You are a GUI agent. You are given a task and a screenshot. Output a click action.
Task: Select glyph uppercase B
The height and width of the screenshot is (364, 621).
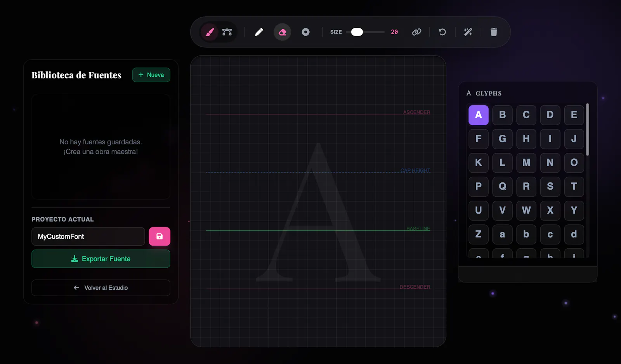pyautogui.click(x=502, y=115)
